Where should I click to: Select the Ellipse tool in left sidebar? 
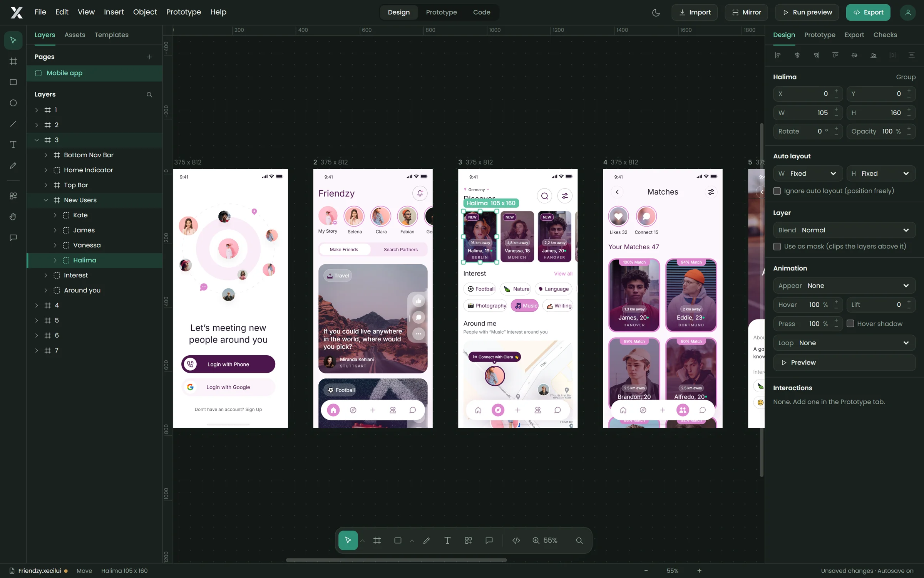(13, 103)
